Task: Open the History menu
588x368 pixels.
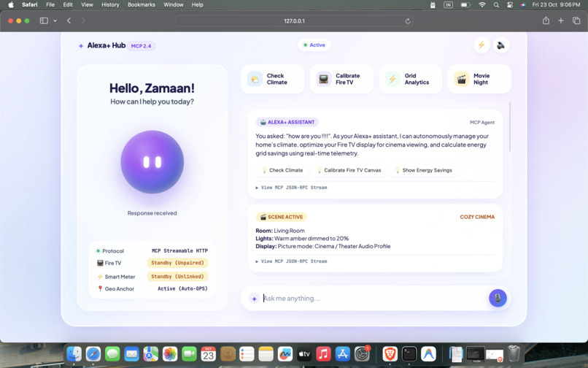Action: pyautogui.click(x=110, y=4)
